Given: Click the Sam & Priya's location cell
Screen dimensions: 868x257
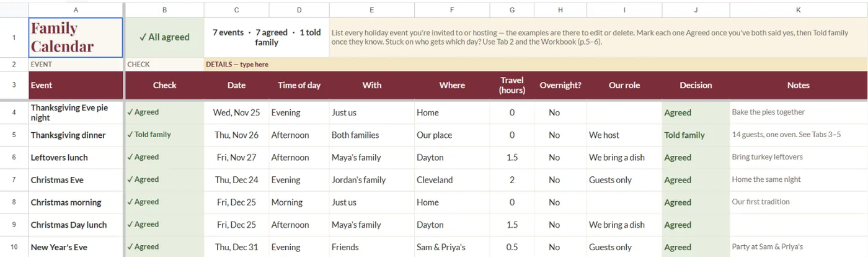Looking at the screenshot, I should point(451,246).
